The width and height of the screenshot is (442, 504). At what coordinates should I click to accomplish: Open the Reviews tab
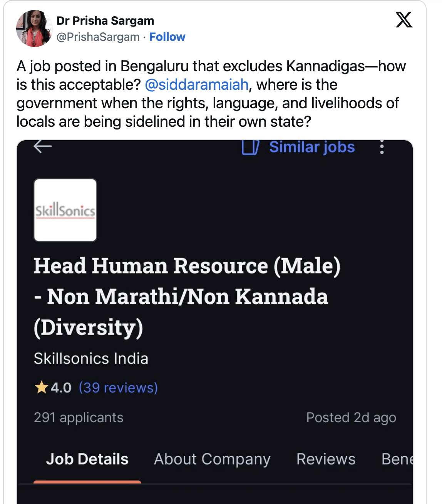[326, 459]
